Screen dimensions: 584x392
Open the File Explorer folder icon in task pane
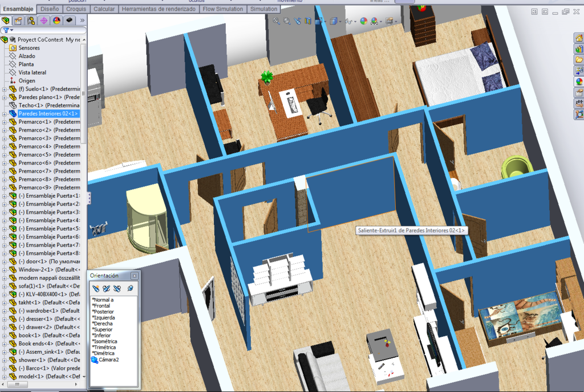click(x=579, y=59)
